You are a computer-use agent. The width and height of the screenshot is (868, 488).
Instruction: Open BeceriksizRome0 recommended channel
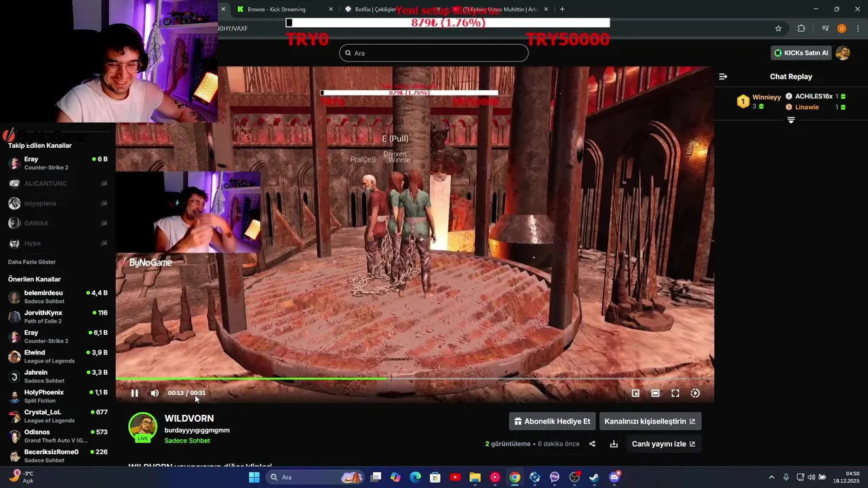(58, 455)
